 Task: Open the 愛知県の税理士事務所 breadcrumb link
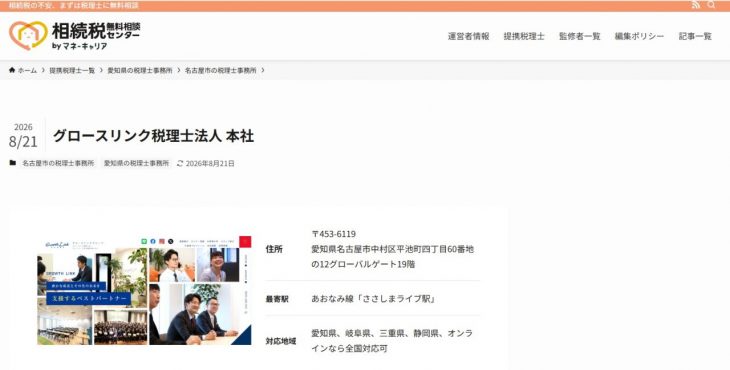click(140, 70)
